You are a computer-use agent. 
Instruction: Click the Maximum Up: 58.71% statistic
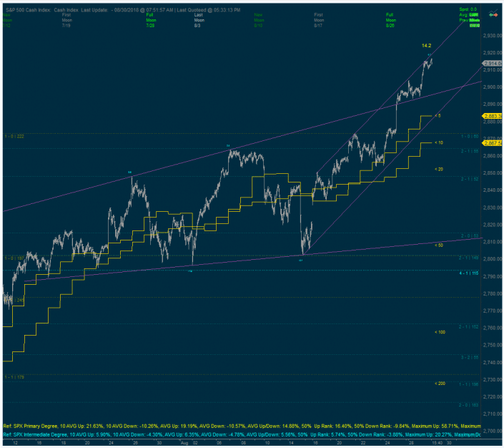click(x=435, y=426)
